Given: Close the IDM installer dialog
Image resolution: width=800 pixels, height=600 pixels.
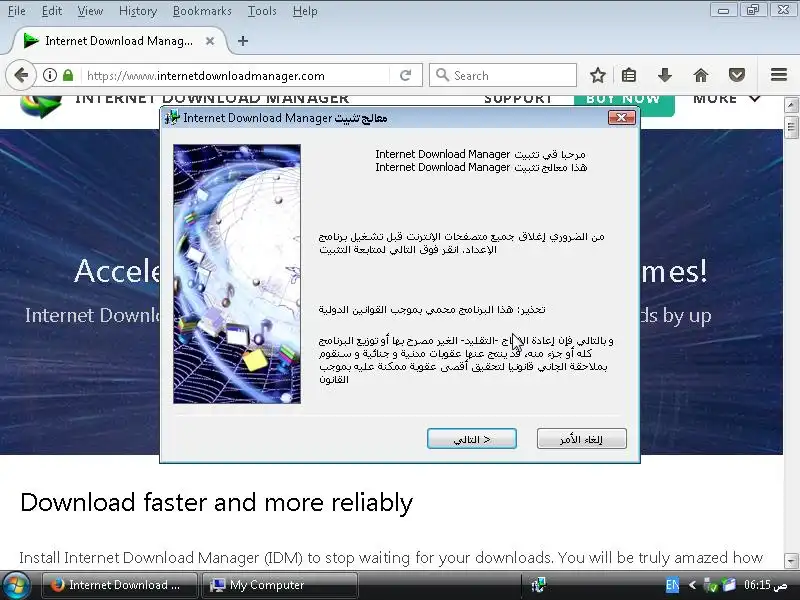Looking at the screenshot, I should click(x=621, y=118).
